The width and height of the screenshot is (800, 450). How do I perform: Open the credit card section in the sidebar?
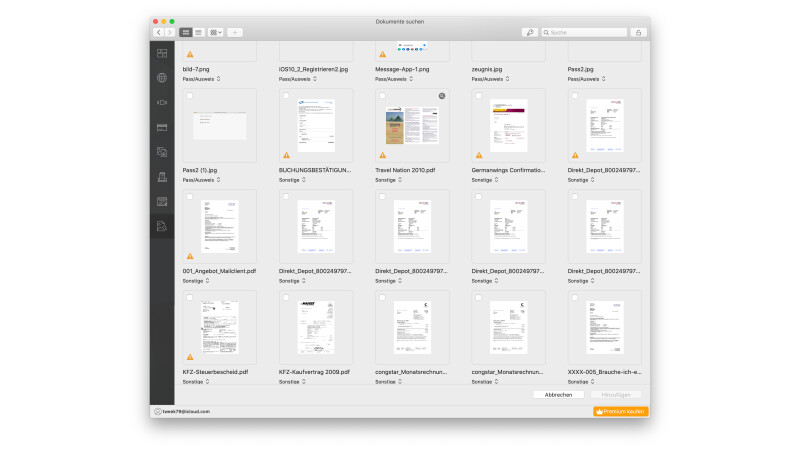pyautogui.click(x=161, y=127)
